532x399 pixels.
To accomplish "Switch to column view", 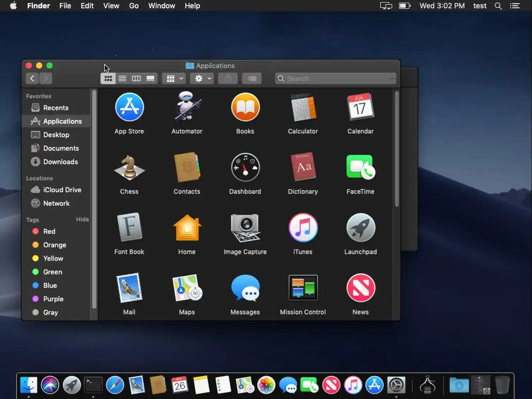I will [136, 79].
